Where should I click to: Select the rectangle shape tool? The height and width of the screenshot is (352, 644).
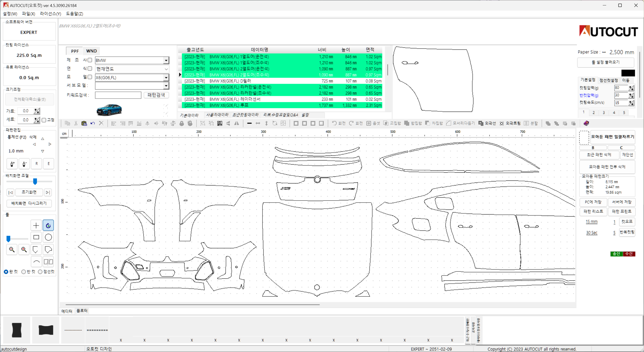[36, 237]
